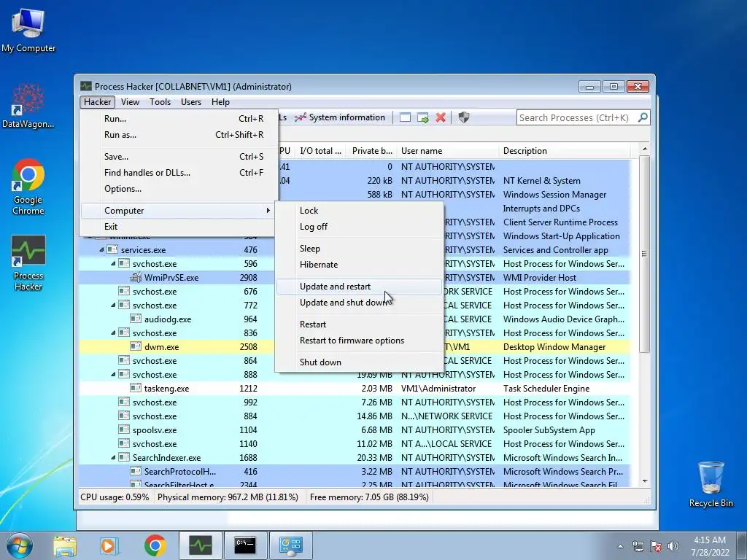Viewport: 747px width, 560px height.
Task: Click Update and restart
Action: coord(359,286)
